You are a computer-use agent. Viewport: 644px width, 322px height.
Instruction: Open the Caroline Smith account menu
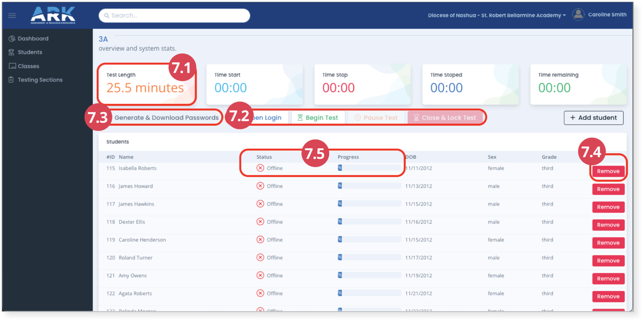[x=607, y=15]
